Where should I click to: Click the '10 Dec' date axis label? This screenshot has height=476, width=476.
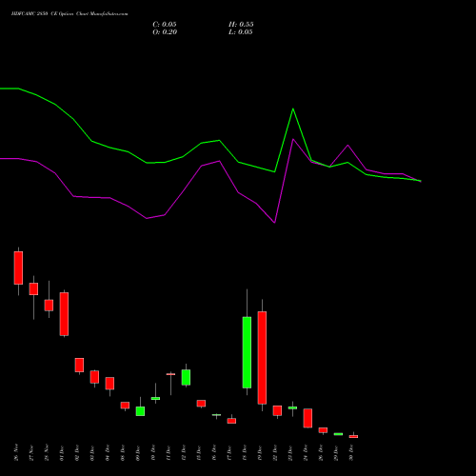(153, 453)
